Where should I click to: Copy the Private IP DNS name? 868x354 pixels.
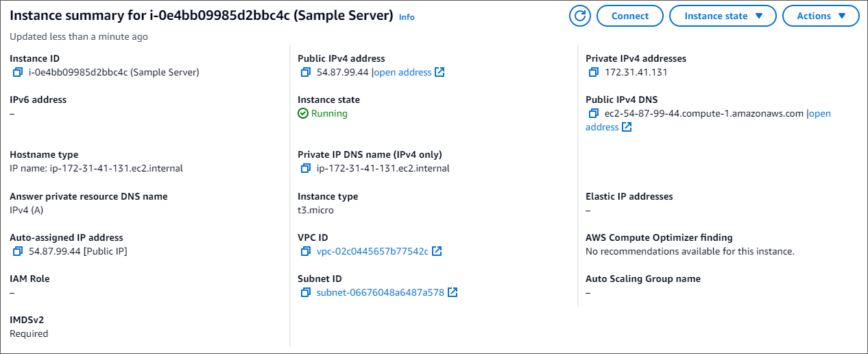click(x=306, y=168)
